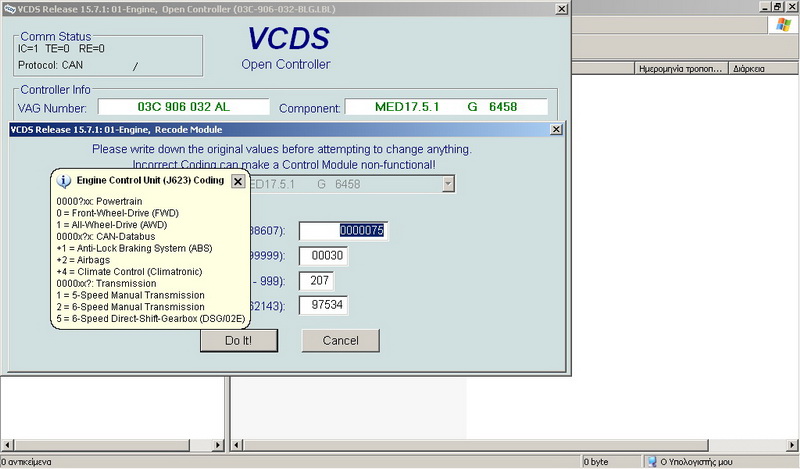This screenshot has width=800, height=469.
Task: Click the 0 αντικείμενα status text
Action: (x=26, y=462)
